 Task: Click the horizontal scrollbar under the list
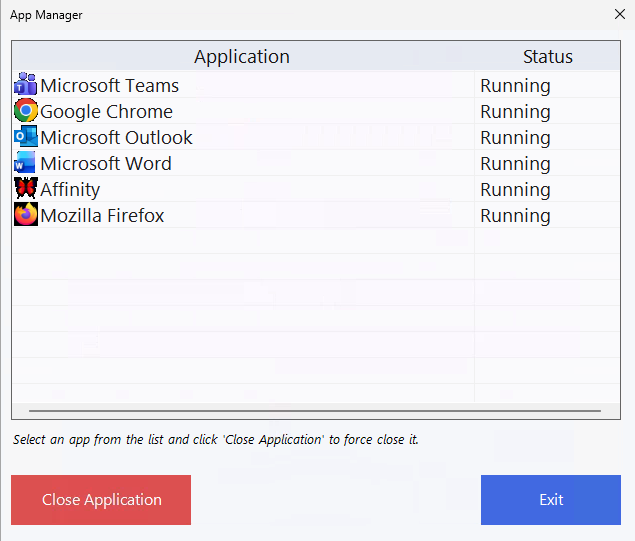coord(315,410)
